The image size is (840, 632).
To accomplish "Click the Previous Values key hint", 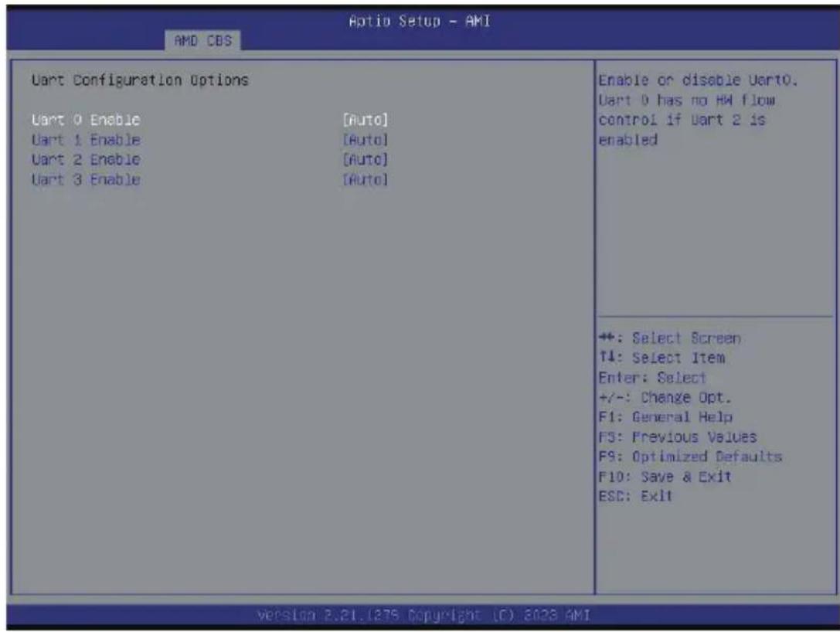I will [678, 437].
